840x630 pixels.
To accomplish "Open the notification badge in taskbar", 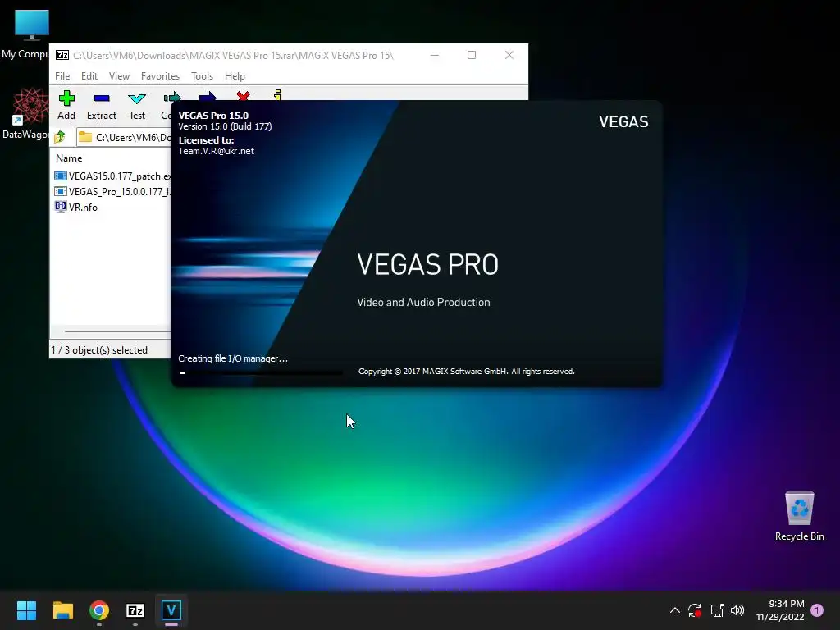I will pyautogui.click(x=817, y=610).
